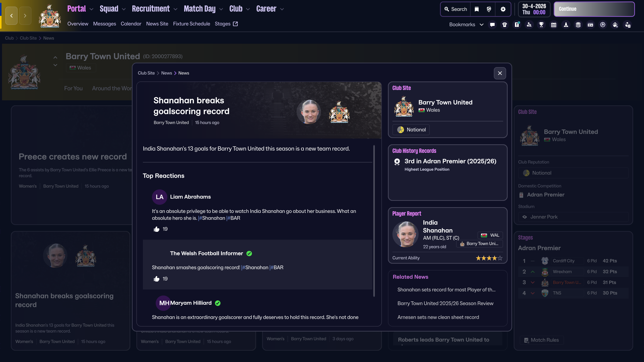644x362 pixels.
Task: Toggle the bookmark flag icon next to Search
Action: (477, 9)
